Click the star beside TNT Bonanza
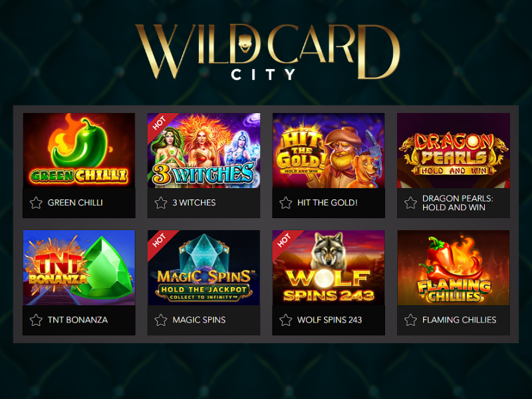Image resolution: width=532 pixels, height=399 pixels. coord(36,320)
